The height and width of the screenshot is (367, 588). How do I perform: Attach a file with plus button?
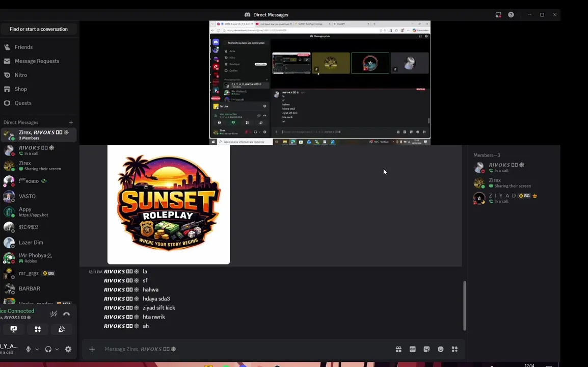point(92,349)
